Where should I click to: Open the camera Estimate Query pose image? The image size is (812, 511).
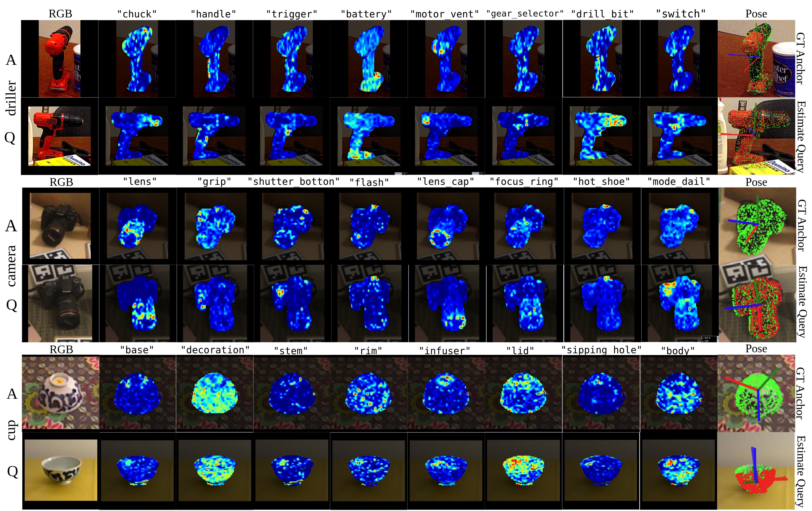point(757,303)
